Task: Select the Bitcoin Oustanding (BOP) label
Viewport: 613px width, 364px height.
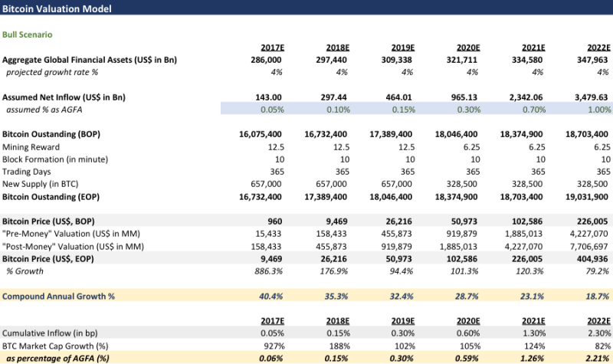Action: click(51, 134)
